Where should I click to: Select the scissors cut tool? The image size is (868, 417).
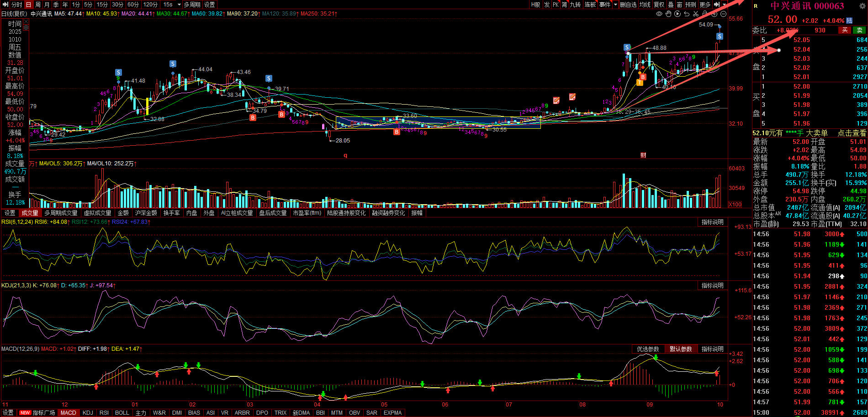[x=696, y=14]
